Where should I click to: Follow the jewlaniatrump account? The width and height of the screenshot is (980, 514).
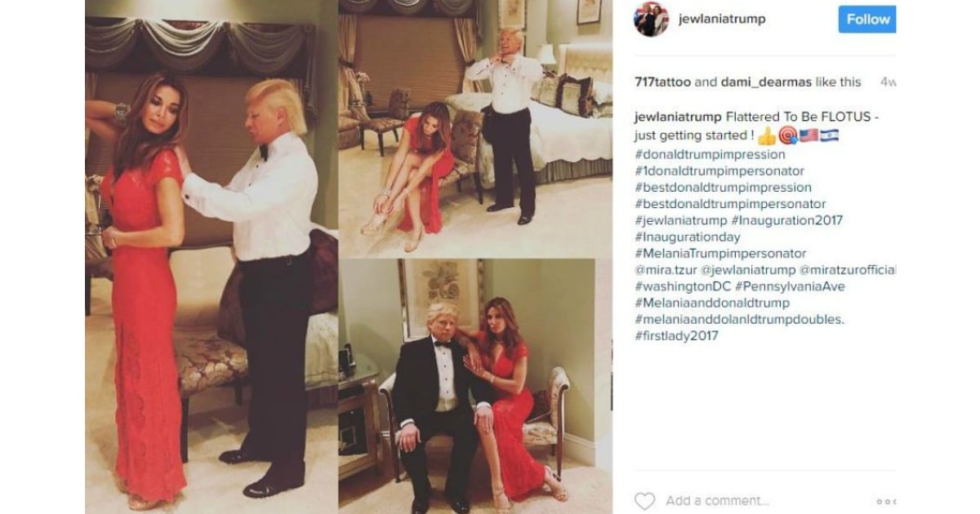coord(866,19)
